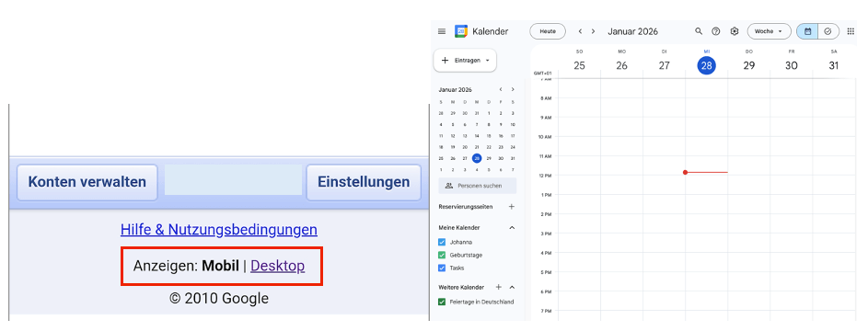Select day 12 in mini calendar
Image resolution: width=868 pixels, height=331 pixels.
point(453,136)
